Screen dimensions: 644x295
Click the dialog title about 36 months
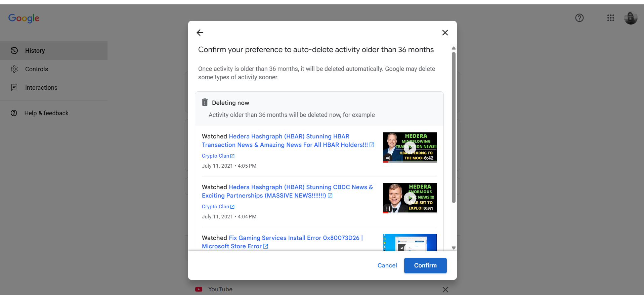click(x=316, y=50)
